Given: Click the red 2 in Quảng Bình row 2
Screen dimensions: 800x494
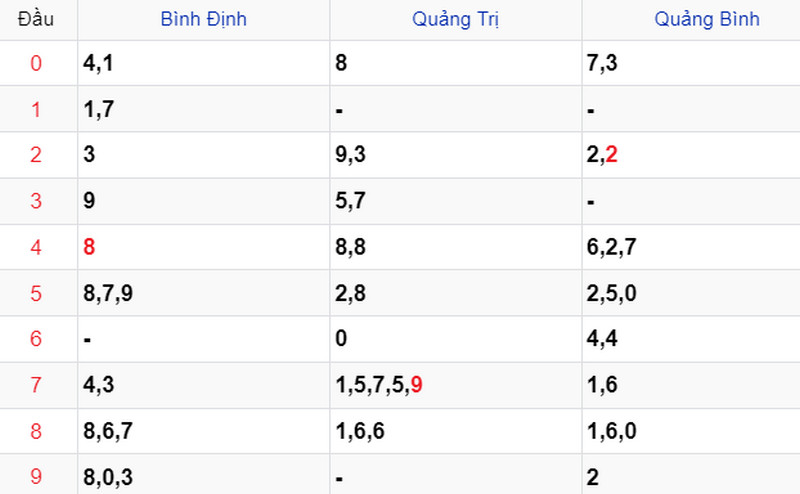Looking at the screenshot, I should pos(611,155).
